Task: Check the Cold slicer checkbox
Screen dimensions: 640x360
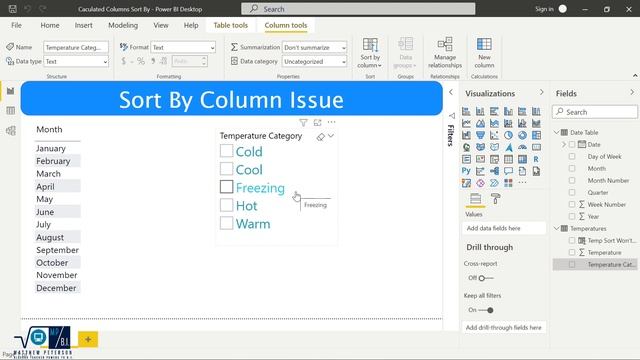Action: tap(227, 151)
